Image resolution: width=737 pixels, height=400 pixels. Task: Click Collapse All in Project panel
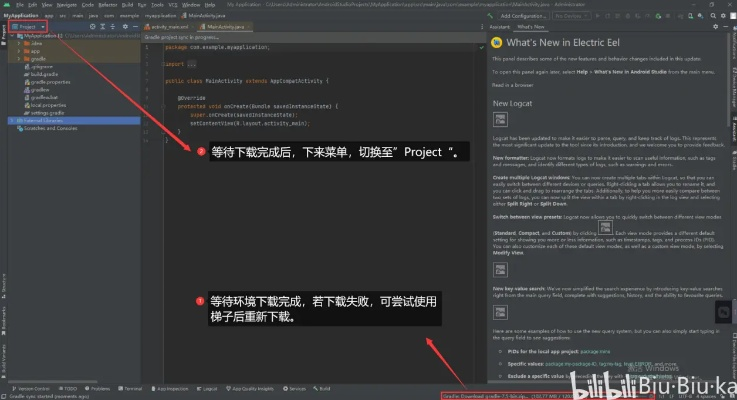click(112, 27)
